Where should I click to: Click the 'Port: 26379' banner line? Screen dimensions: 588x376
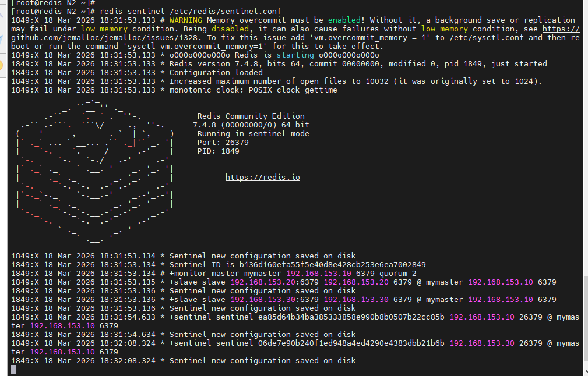tap(223, 143)
